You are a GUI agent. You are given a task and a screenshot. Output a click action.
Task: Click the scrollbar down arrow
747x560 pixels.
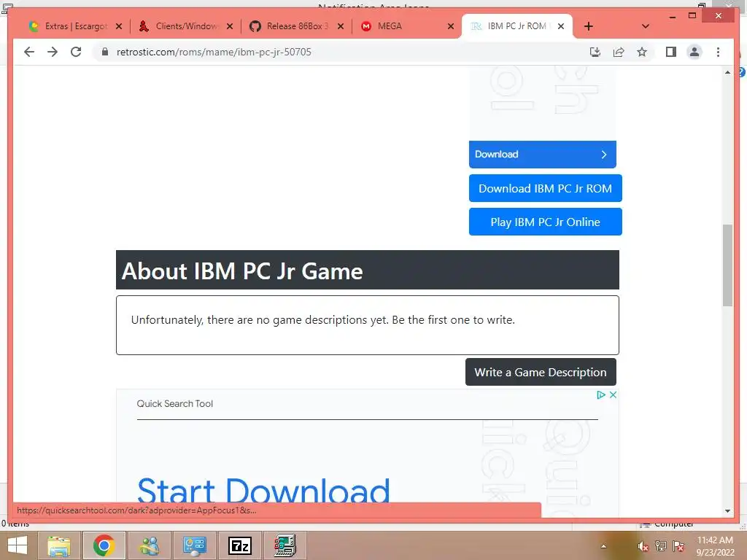[727, 511]
